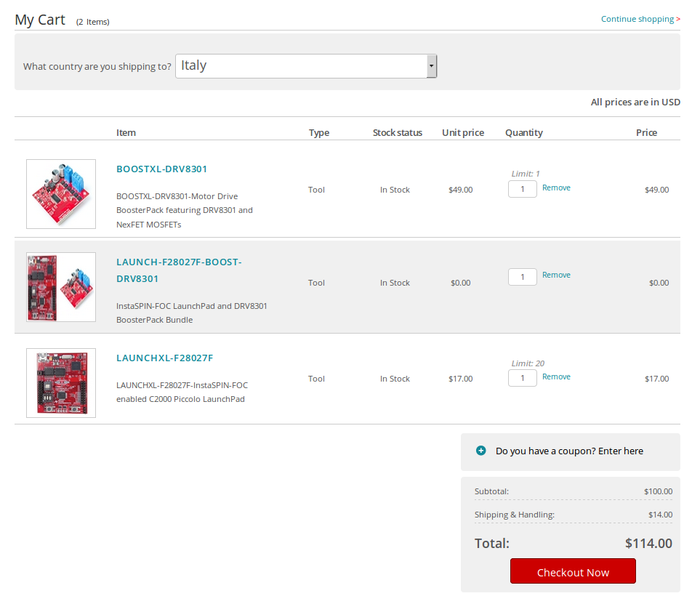The height and width of the screenshot is (596, 700).
Task: Click the $14.00 shipping & handling value
Action: pyautogui.click(x=660, y=515)
